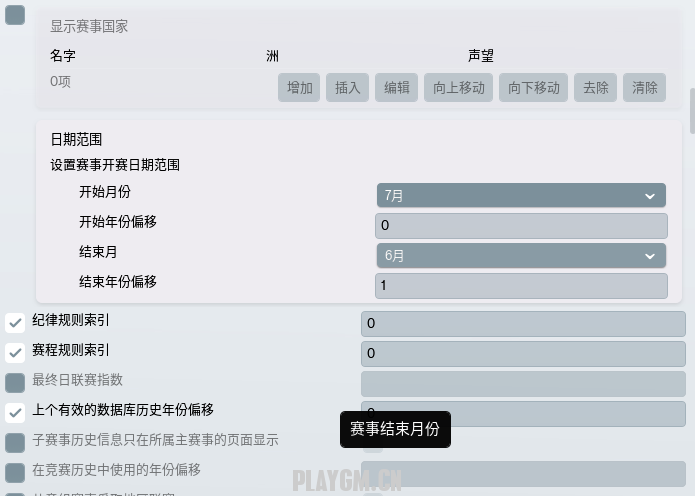Click the vertical scrollbar on the right
Screen dimensions: 695x496
click(692, 111)
